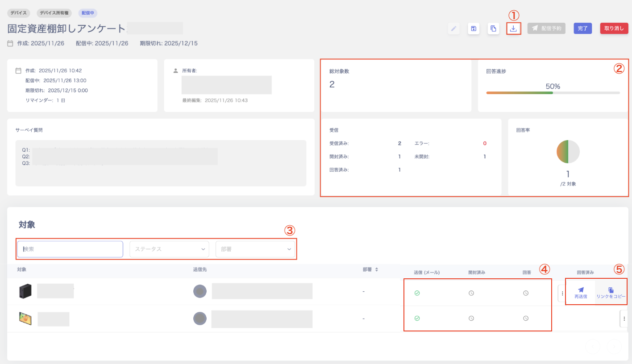Click the 検索 search input field
The height and width of the screenshot is (364, 632).
coord(70,249)
